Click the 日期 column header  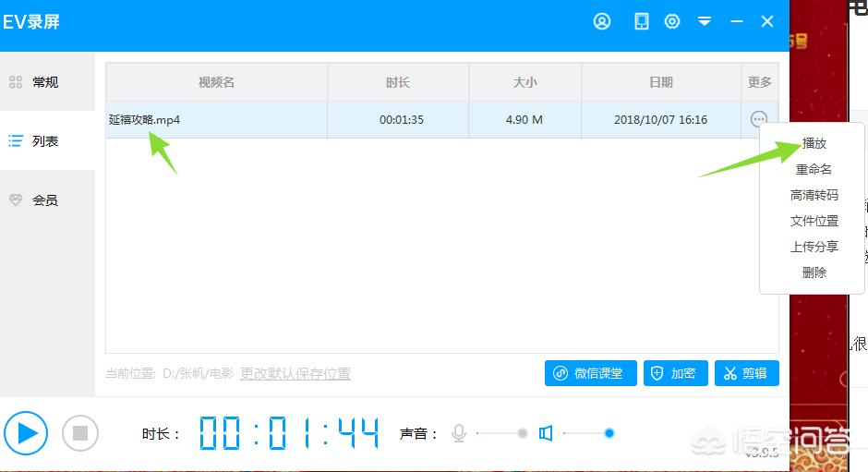[x=661, y=82]
